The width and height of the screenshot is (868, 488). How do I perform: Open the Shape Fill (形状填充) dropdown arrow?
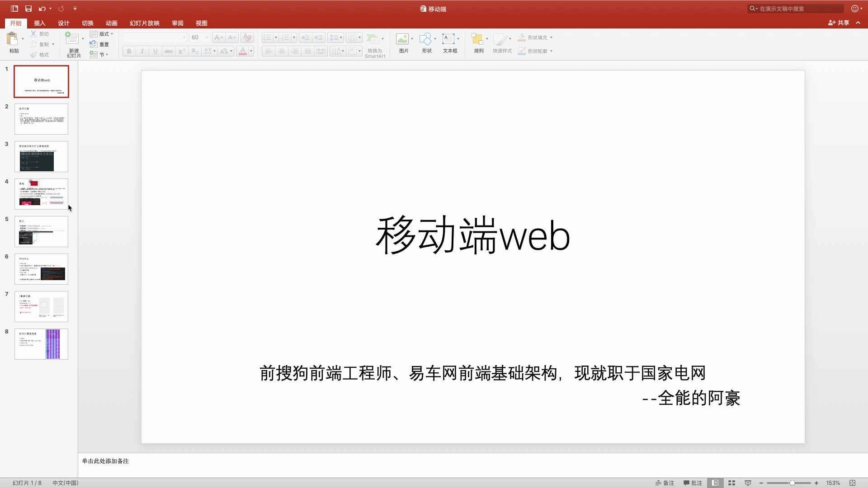point(551,38)
